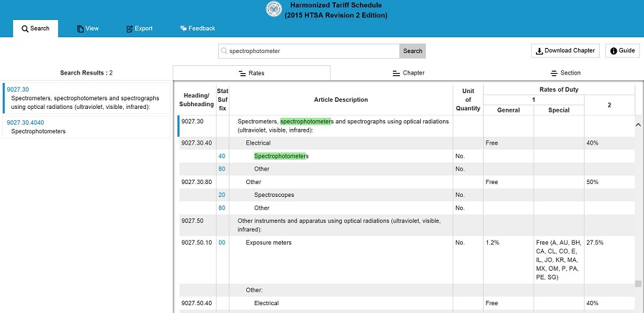Click the Chapter tab list icon
The image size is (644, 313).
[x=396, y=73]
